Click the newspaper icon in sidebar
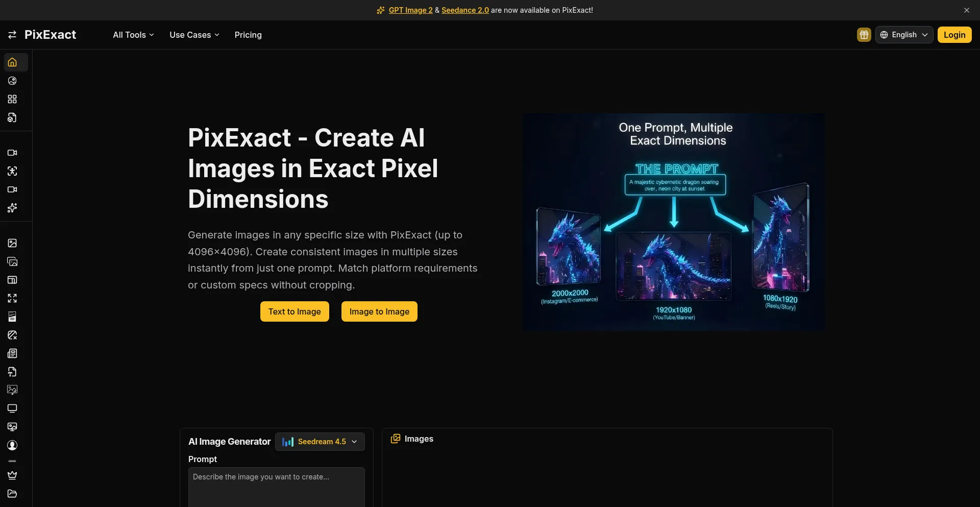This screenshot has height=507, width=980. pyautogui.click(x=12, y=353)
